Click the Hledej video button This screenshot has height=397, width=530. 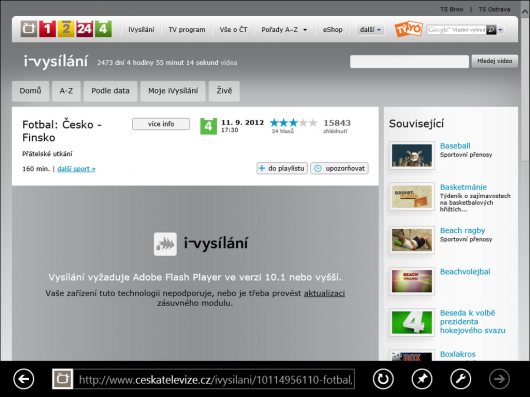pyautogui.click(x=495, y=61)
